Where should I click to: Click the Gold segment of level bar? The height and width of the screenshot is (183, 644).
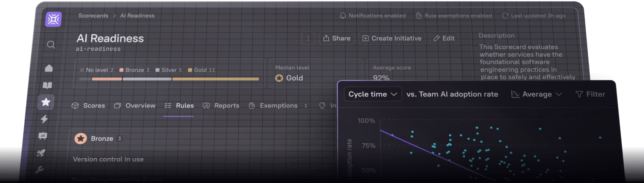pyautogui.click(x=215, y=79)
